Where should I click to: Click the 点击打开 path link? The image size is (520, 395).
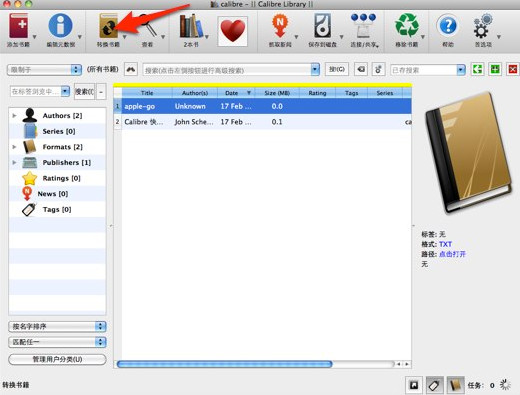452,254
